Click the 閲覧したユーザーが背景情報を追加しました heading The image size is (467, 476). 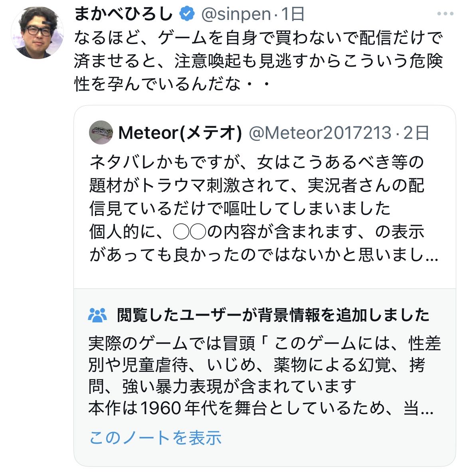click(273, 316)
